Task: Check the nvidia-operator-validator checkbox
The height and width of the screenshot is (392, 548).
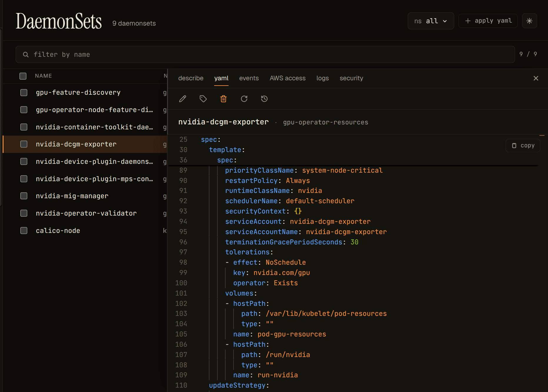Action: tap(24, 213)
